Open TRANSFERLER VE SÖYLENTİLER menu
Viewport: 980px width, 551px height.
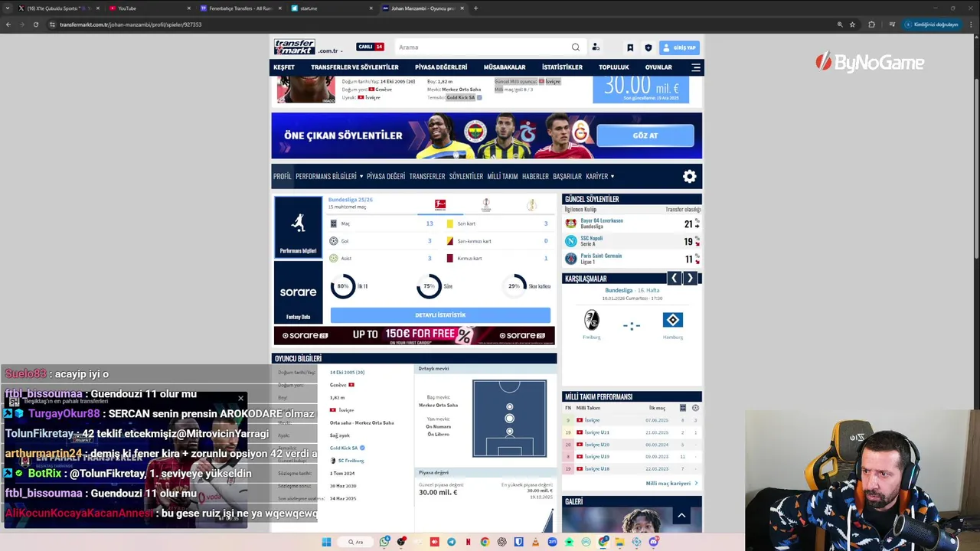[354, 67]
